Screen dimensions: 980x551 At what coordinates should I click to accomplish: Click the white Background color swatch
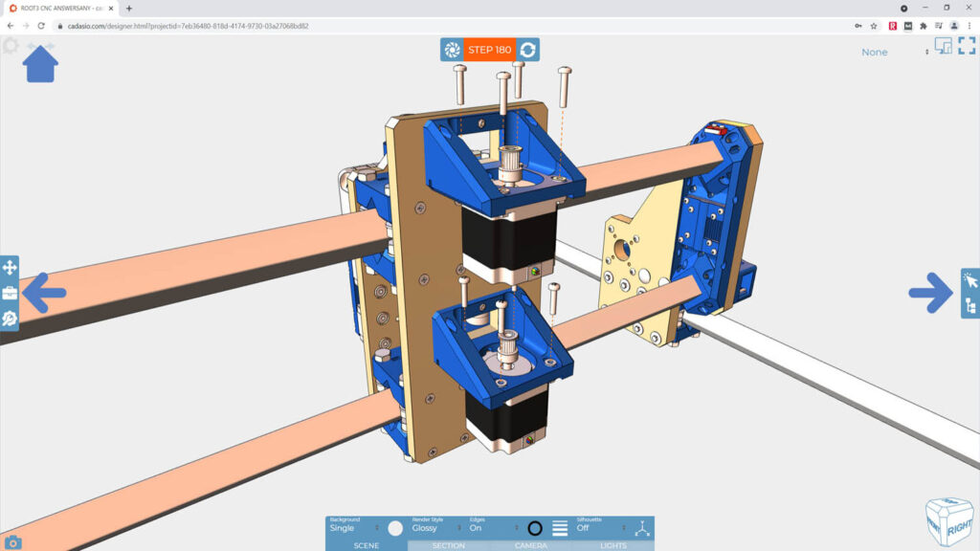394,526
